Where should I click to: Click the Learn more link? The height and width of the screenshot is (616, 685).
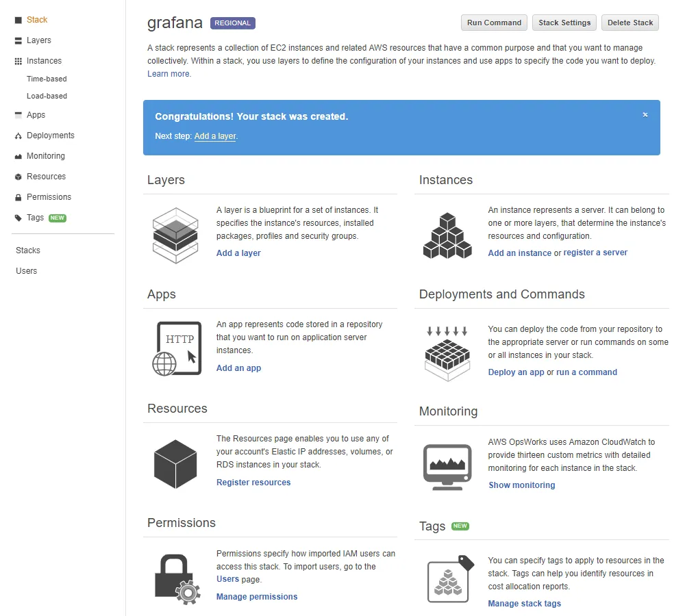click(169, 74)
